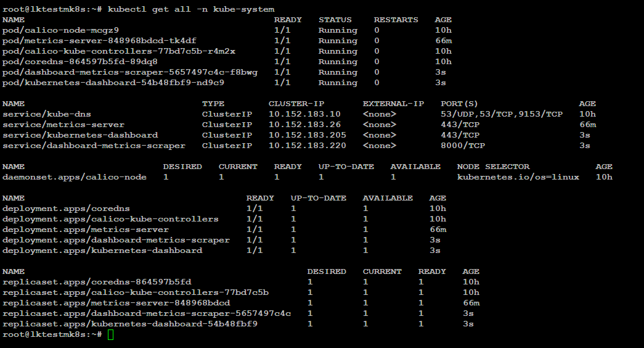The width and height of the screenshot is (644, 348).
Task: Click the 'CLUSTER-IP' column header
Action: tap(296, 104)
